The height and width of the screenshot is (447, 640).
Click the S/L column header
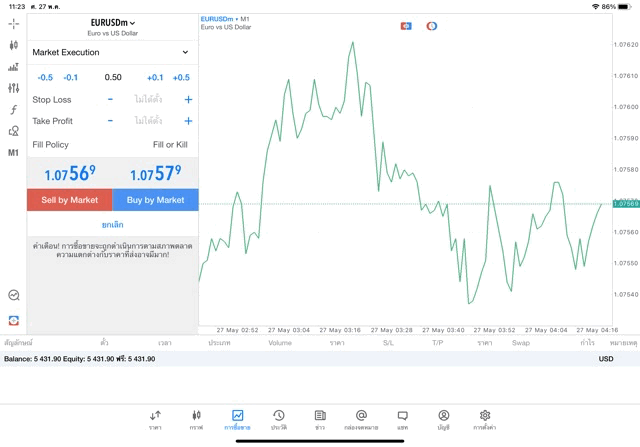388,343
